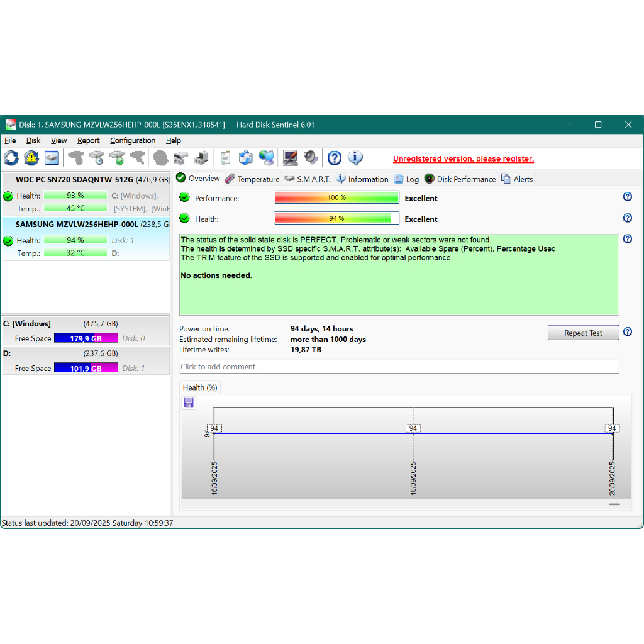644x644 pixels.
Task: Switch to the S.M.A.R.T. tab
Action: [308, 179]
